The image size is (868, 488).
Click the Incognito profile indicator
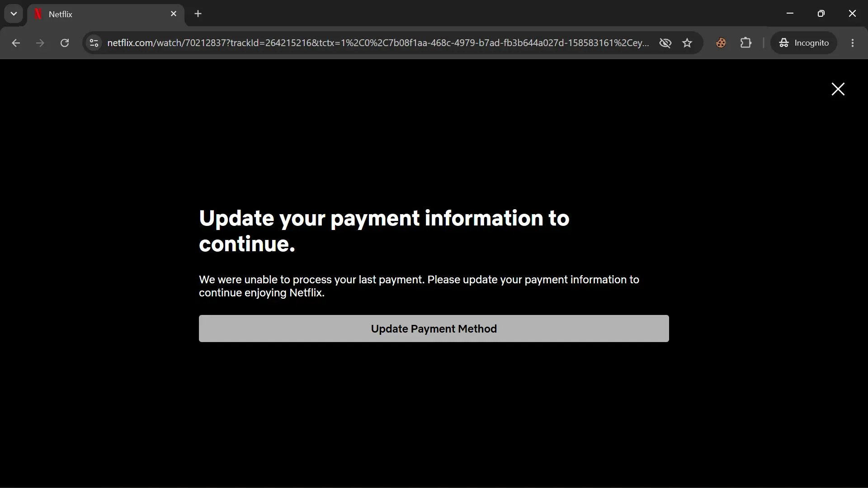click(804, 43)
